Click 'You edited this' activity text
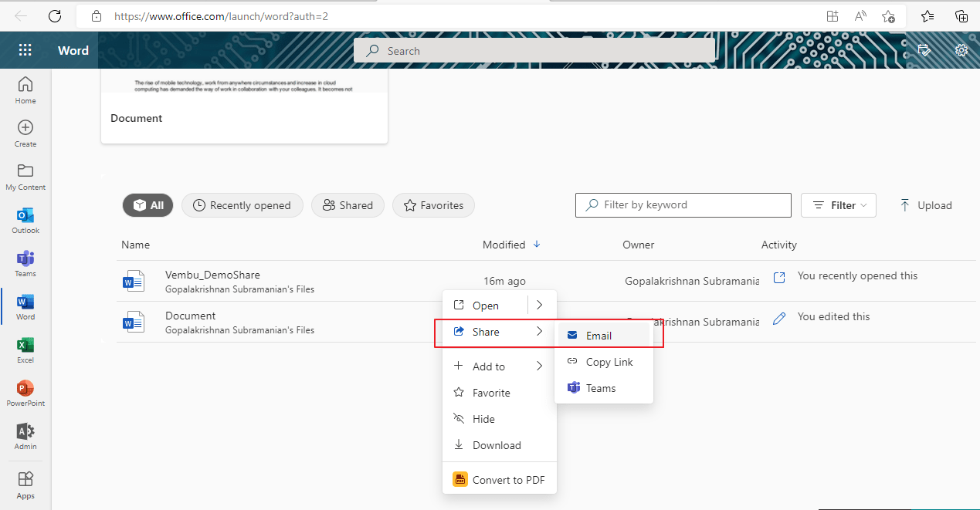 point(834,316)
